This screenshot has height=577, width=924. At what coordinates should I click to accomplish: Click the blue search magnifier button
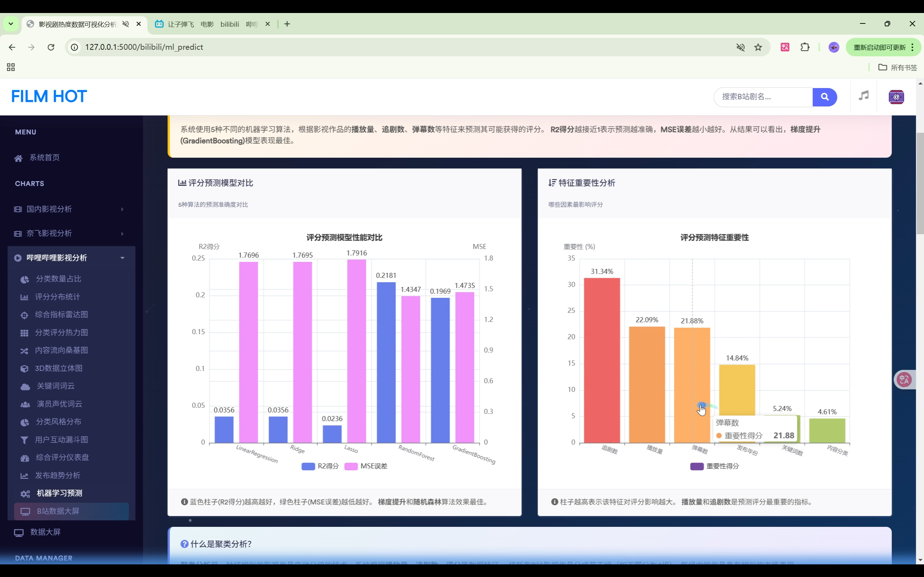[824, 97]
